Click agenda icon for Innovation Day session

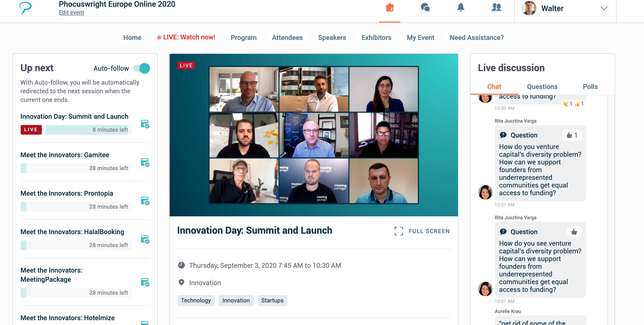(145, 124)
